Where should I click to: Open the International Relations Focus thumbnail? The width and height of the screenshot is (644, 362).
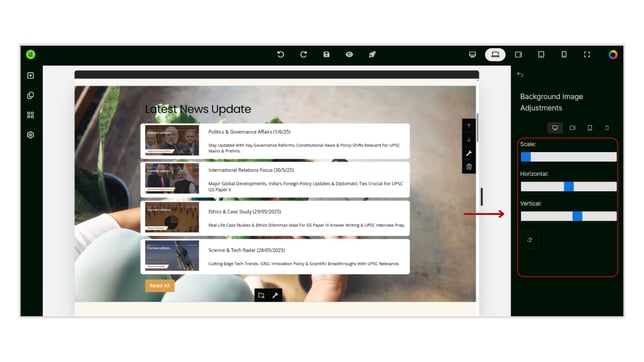[x=172, y=178]
